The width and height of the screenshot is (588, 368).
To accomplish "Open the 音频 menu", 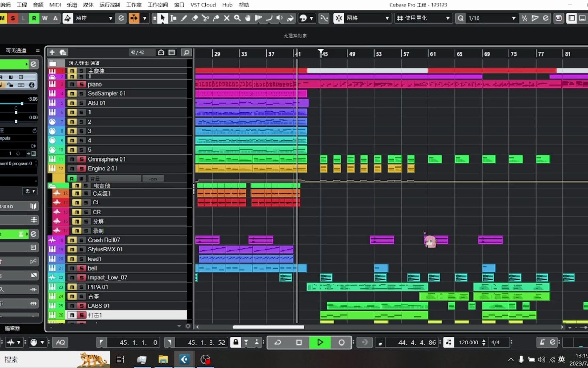I will [x=38, y=5].
